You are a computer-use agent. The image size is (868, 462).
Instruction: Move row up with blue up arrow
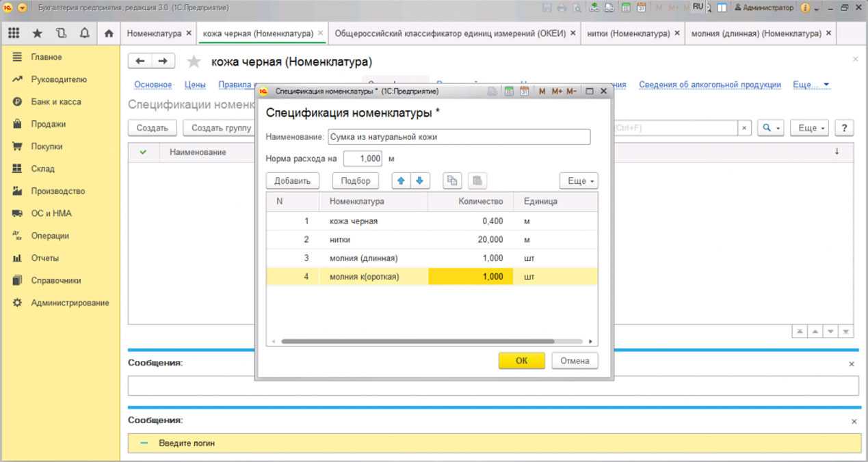(x=402, y=180)
